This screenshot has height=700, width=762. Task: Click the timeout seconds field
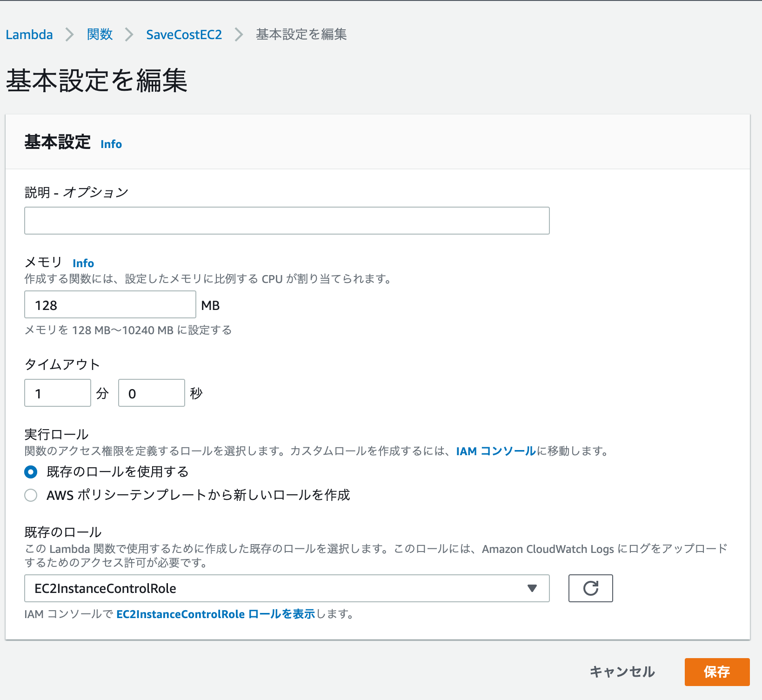click(152, 393)
